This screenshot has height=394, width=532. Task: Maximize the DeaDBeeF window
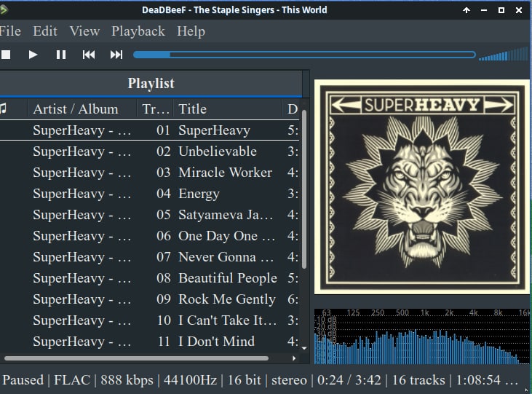501,10
